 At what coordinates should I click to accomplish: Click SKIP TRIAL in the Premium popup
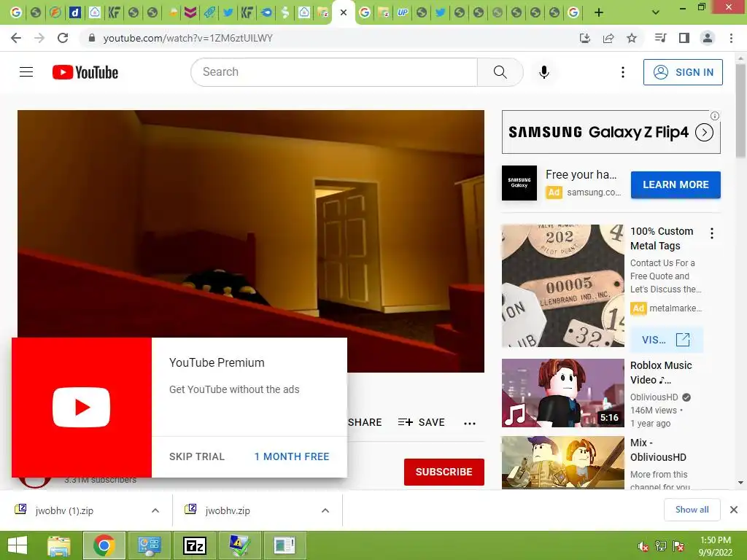pyautogui.click(x=197, y=456)
